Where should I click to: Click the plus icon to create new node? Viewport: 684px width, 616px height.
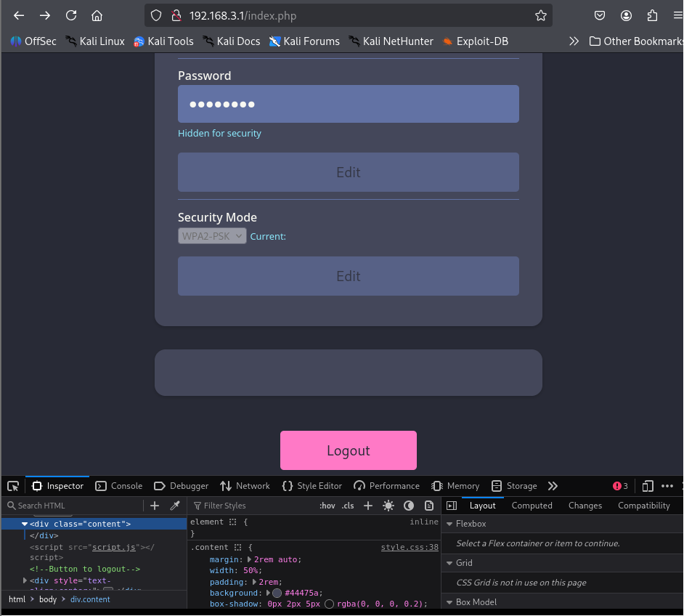tap(155, 506)
